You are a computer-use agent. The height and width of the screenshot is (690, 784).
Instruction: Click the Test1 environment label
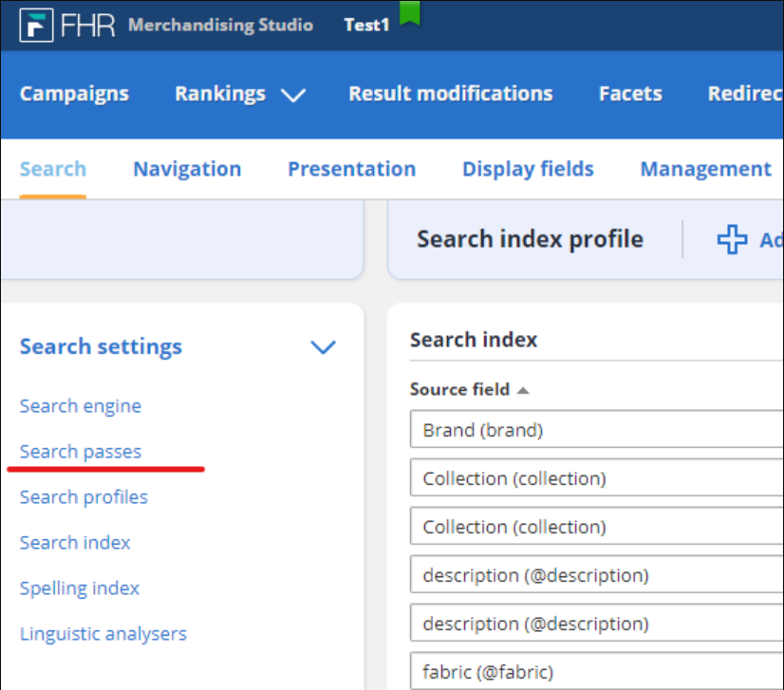(366, 25)
